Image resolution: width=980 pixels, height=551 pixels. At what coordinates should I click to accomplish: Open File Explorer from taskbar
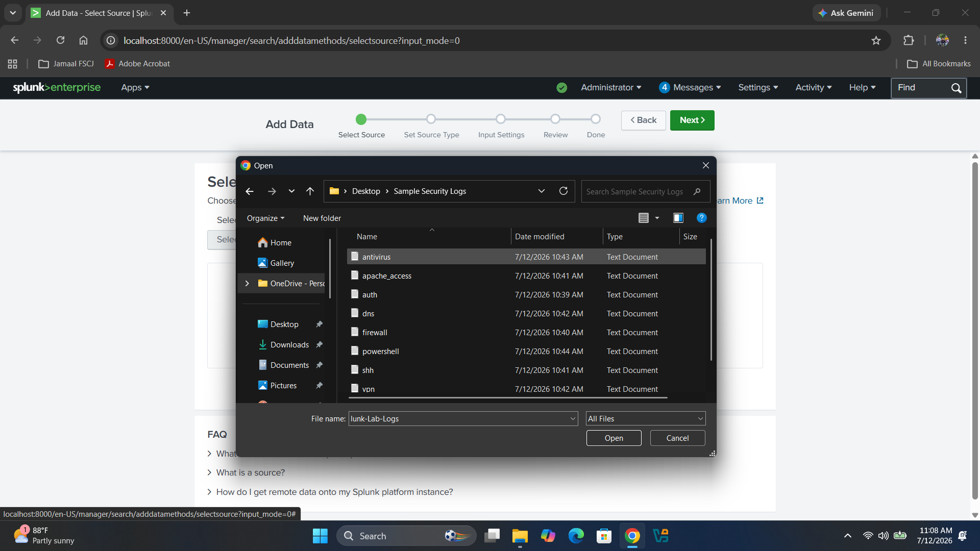click(x=520, y=536)
